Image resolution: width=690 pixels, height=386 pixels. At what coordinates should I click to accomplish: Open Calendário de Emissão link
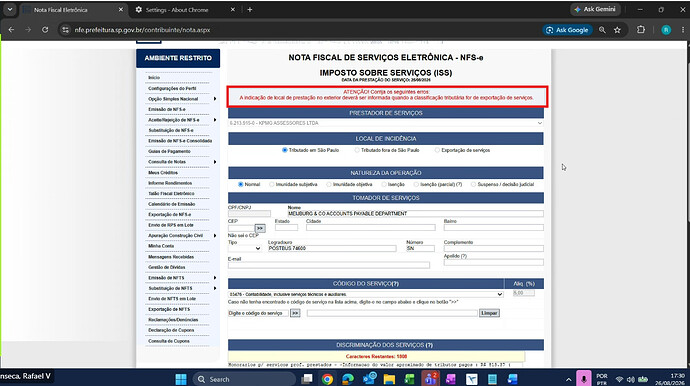tap(172, 204)
